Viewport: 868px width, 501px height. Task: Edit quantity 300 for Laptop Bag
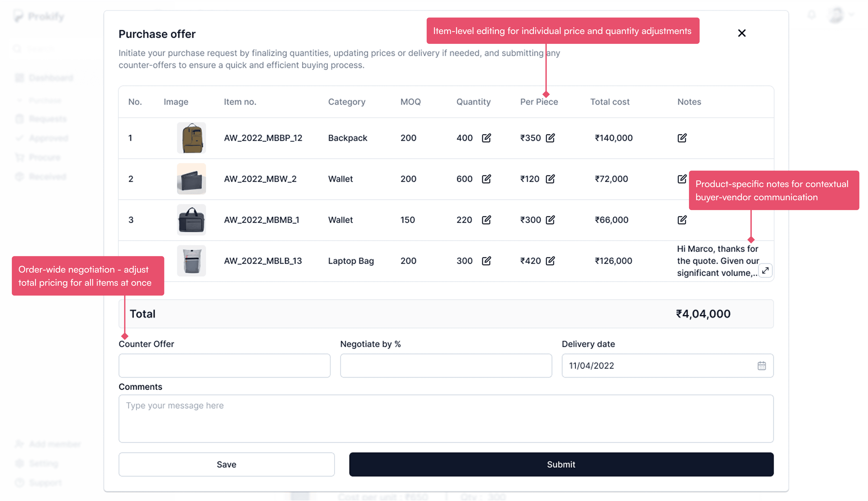coord(486,261)
